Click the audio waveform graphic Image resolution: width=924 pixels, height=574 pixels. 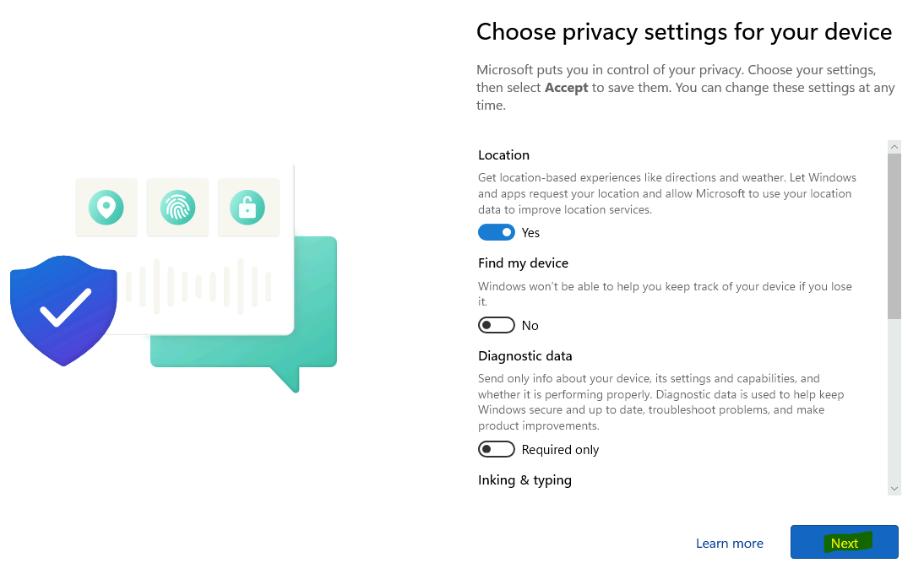pyautogui.click(x=198, y=286)
